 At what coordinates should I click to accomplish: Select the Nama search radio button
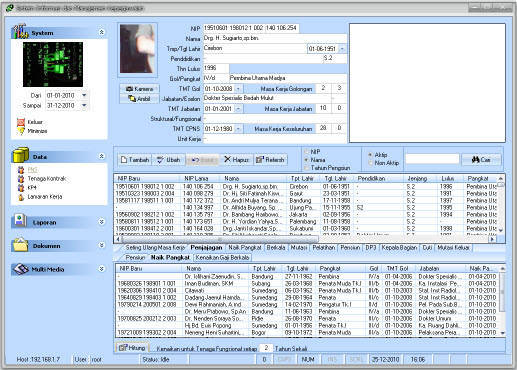coord(307,160)
